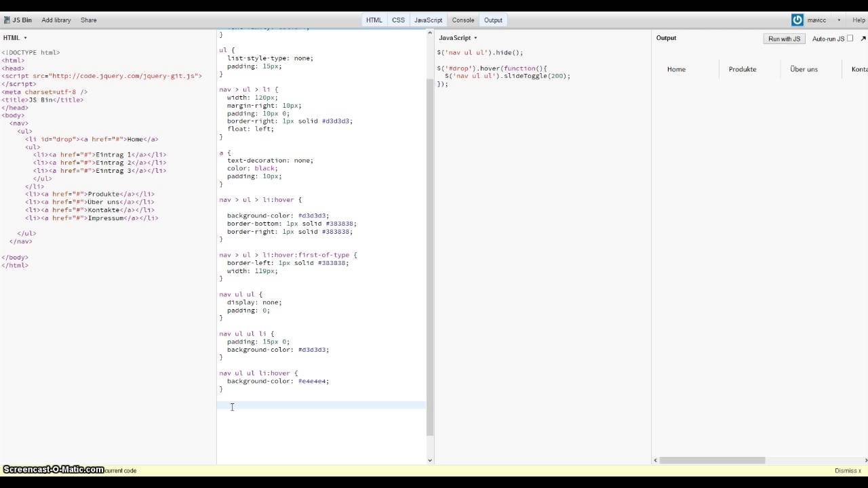Image resolution: width=868 pixels, height=488 pixels.
Task: Click Produkte link in output preview
Action: [x=743, y=69]
